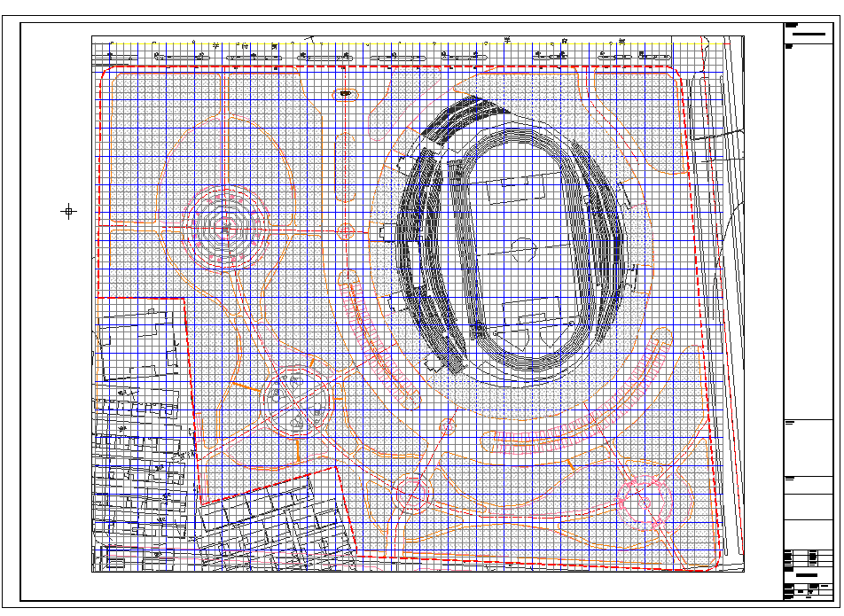Select the large concentric circular plaza
Image resolution: width=844 pixels, height=616 pixels.
tap(225, 227)
